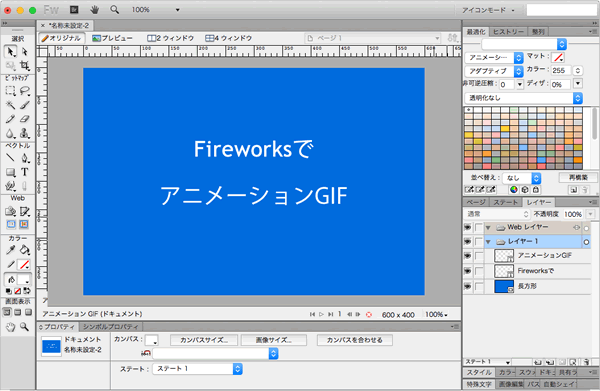This screenshot has height=391, width=600.
Task: Open the blend mode 通常 dropdown
Action: pyautogui.click(x=497, y=214)
